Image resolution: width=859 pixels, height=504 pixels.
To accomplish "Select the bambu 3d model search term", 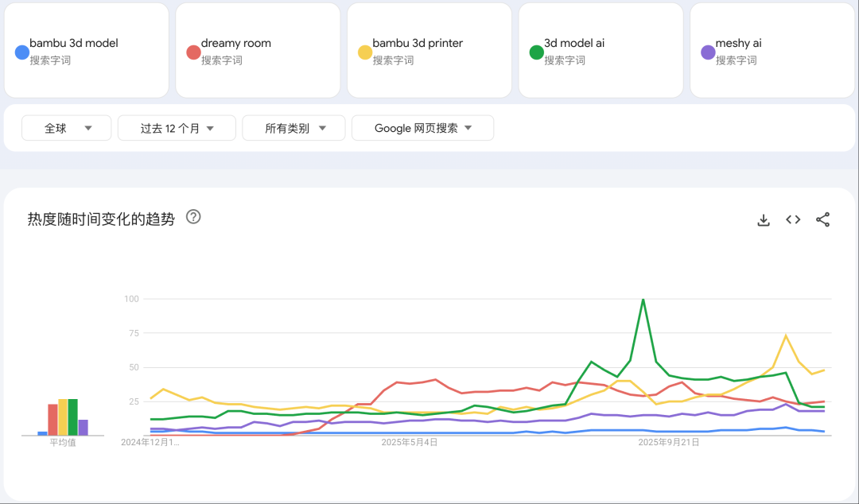I will (73, 44).
